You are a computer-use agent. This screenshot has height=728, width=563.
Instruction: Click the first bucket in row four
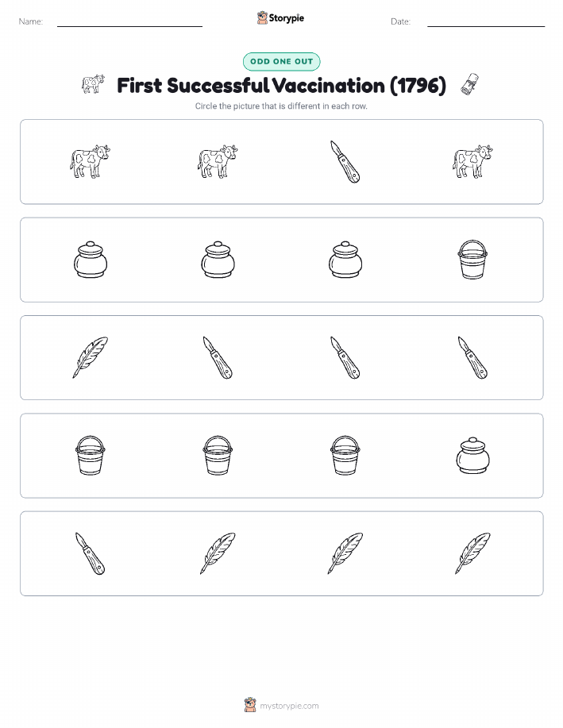point(90,456)
